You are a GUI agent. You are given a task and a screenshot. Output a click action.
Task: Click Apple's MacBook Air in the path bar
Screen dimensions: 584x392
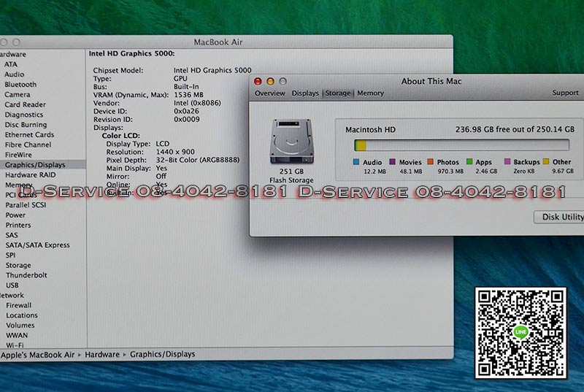click(38, 355)
